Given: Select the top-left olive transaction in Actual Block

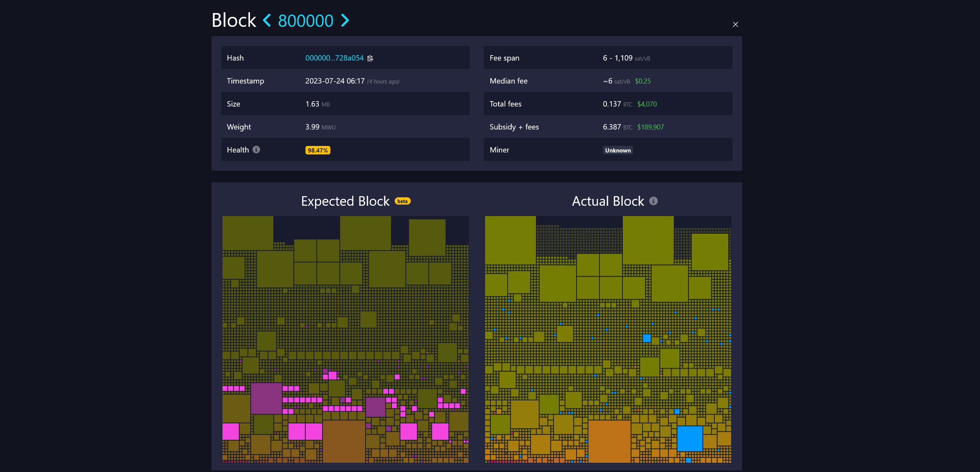Looking at the screenshot, I should tap(510, 240).
